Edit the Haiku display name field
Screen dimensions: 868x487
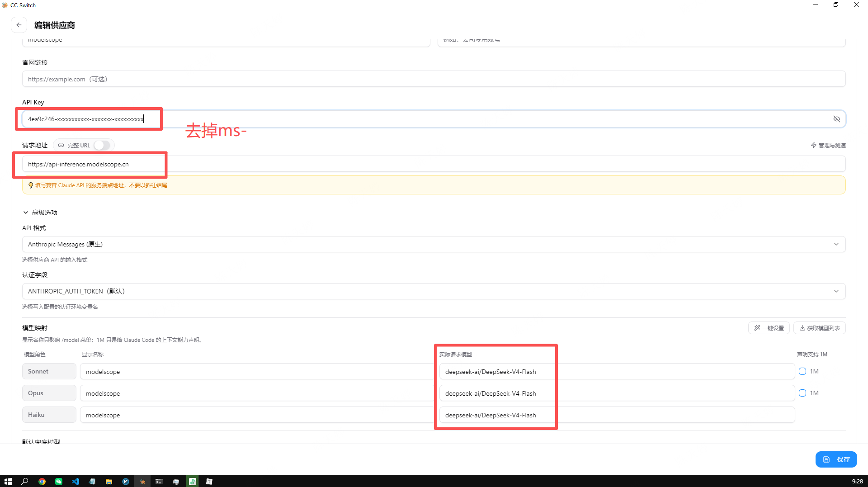click(257, 415)
